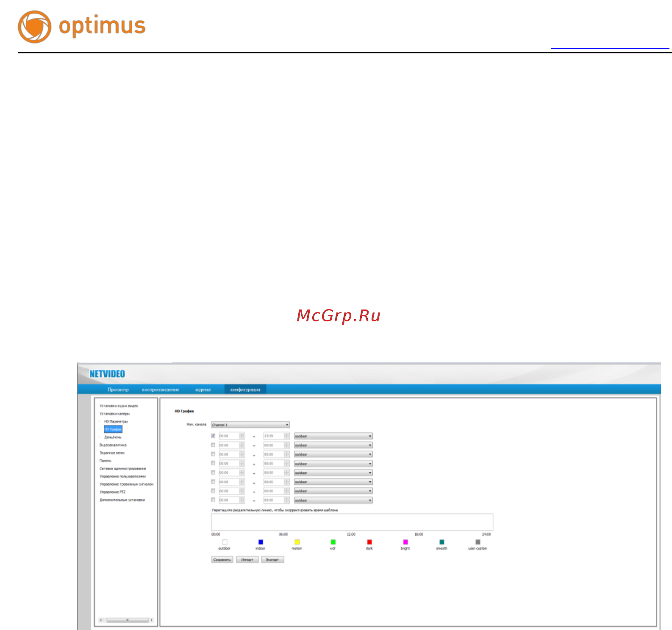
Task: Click the NETVIDEO logo
Action: pos(107,374)
